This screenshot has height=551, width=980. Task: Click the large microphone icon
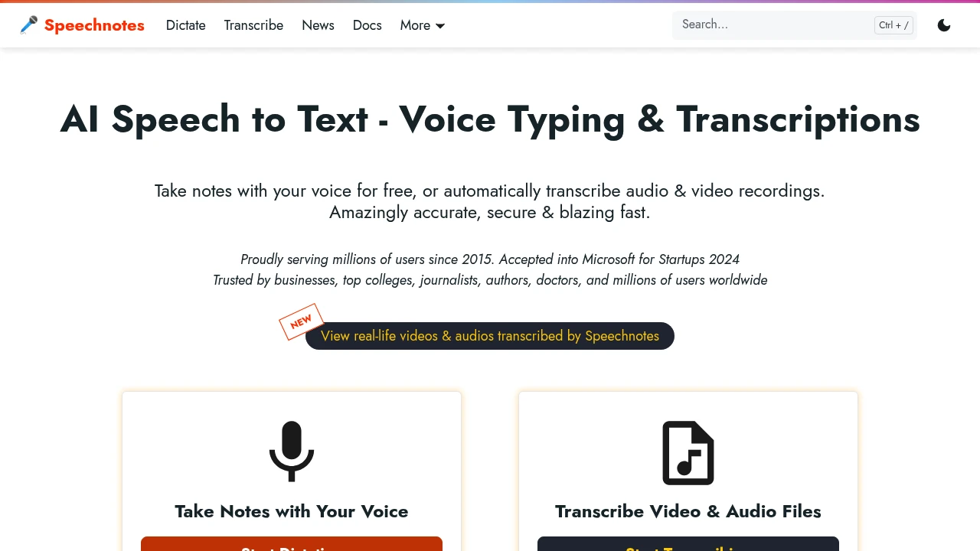[292, 452]
